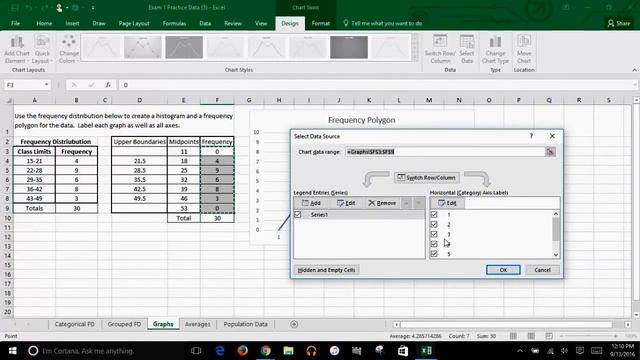Launch Chrome from the taskbar
The image size is (640, 360).
click(265, 351)
